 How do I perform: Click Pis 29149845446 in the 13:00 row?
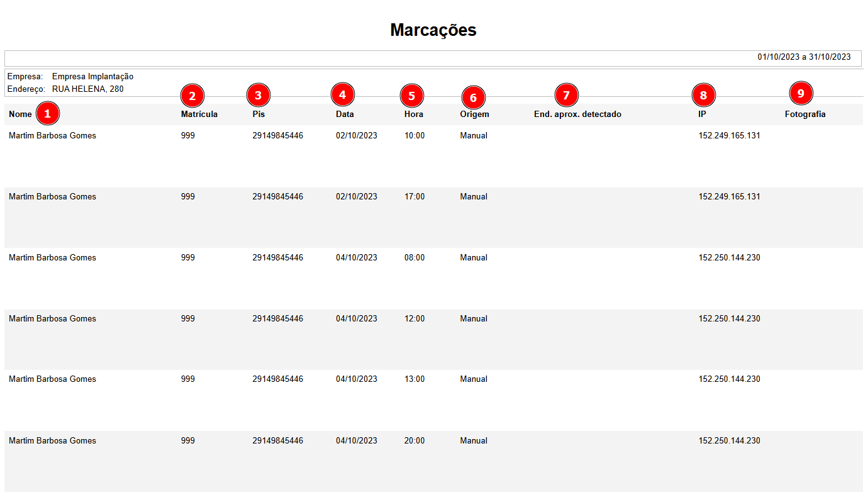(277, 379)
